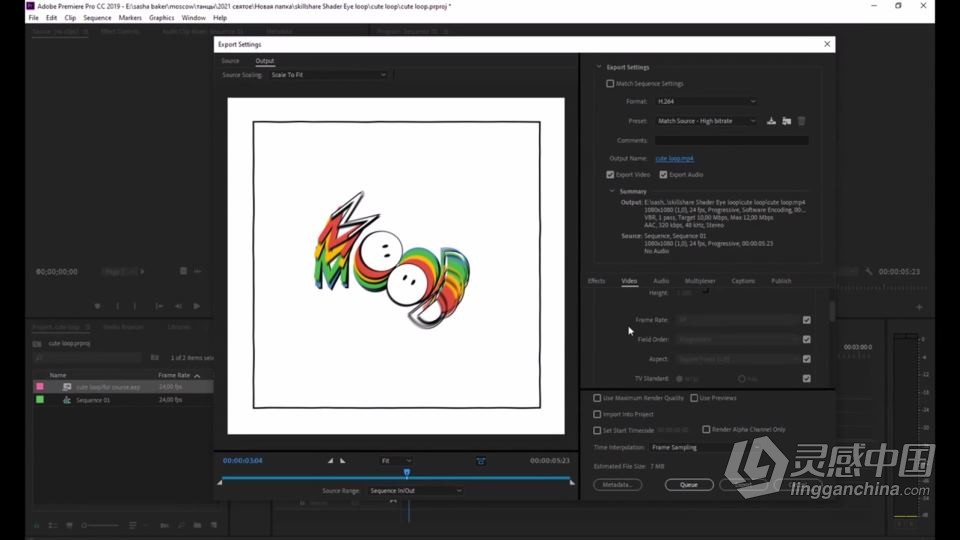
Task: Click the step back icon in Source monitor
Action: click(x=178, y=306)
